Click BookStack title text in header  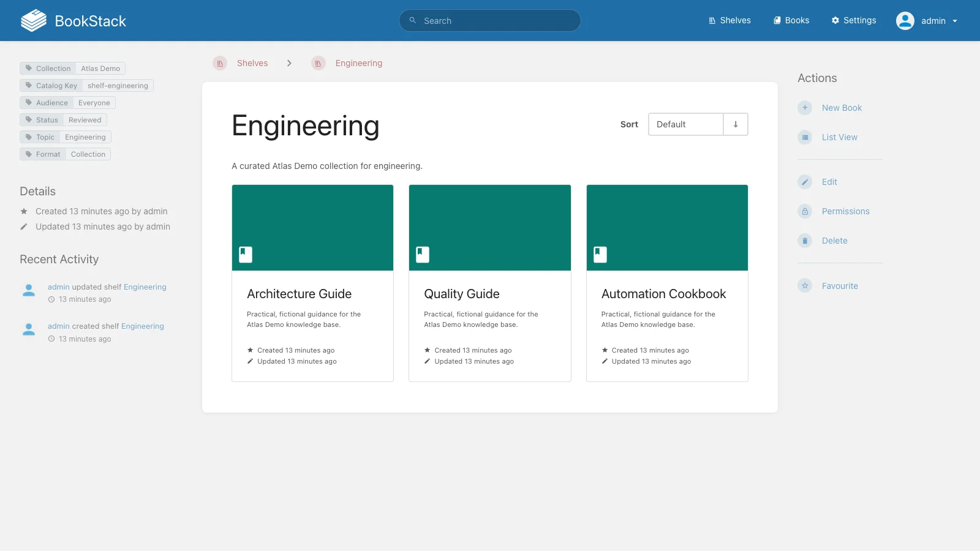click(x=91, y=21)
